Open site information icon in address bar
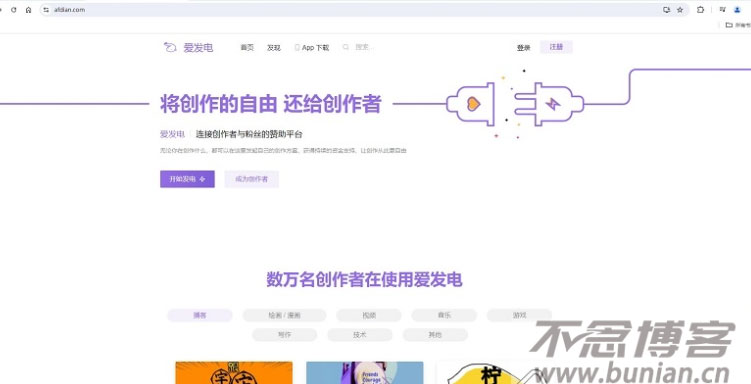The height and width of the screenshot is (384, 751). (x=46, y=10)
